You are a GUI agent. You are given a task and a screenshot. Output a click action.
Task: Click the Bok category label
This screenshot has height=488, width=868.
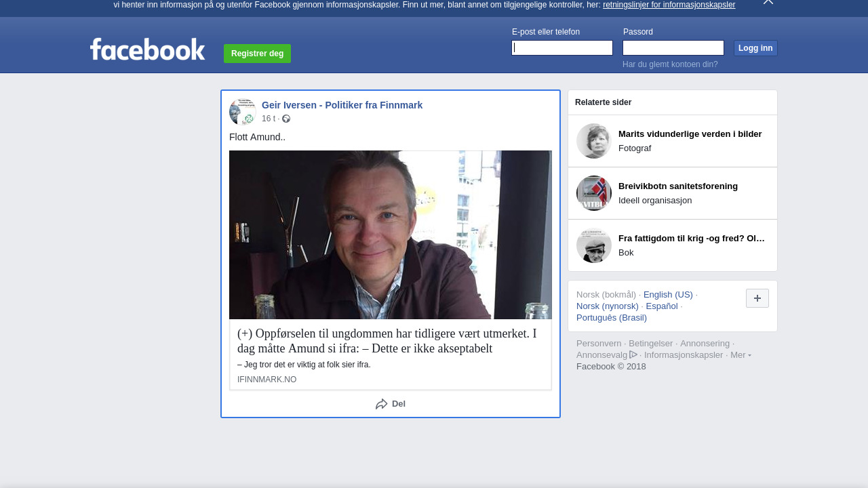pos(626,253)
